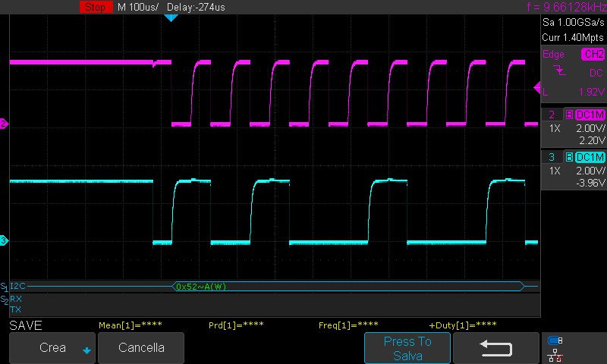Screen dimensions: 607x364
Task: Open the Crea dropdown menu
Action: (x=52, y=348)
